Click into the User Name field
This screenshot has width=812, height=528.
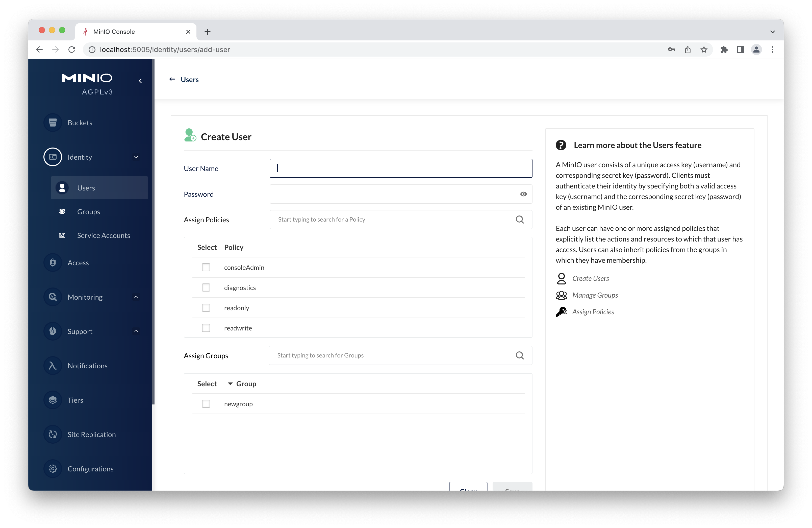(400, 168)
